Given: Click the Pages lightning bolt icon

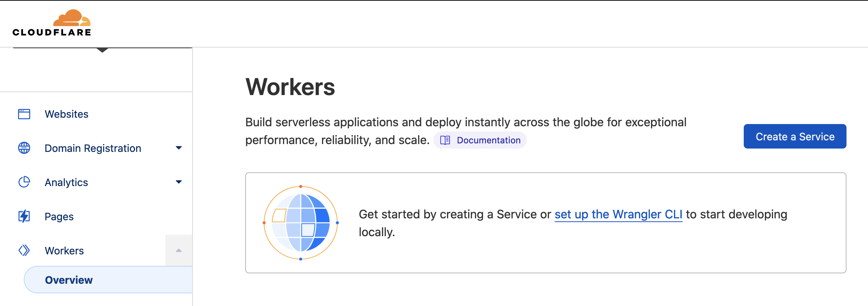Looking at the screenshot, I should (24, 216).
